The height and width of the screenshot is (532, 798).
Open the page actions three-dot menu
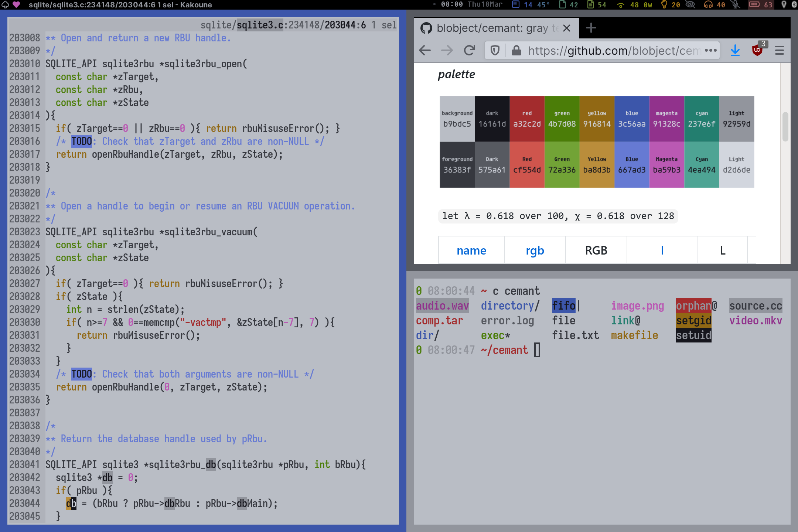pyautogui.click(x=710, y=50)
